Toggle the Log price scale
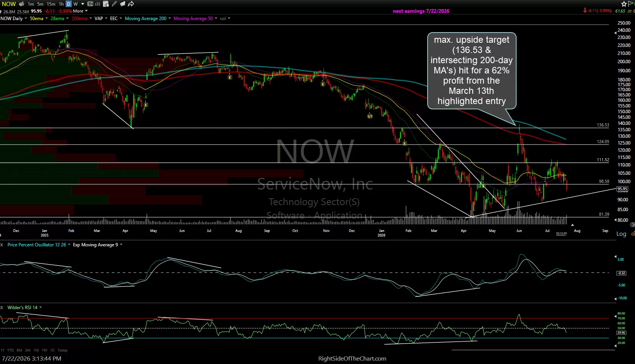The width and height of the screenshot is (635, 364). 621,234
